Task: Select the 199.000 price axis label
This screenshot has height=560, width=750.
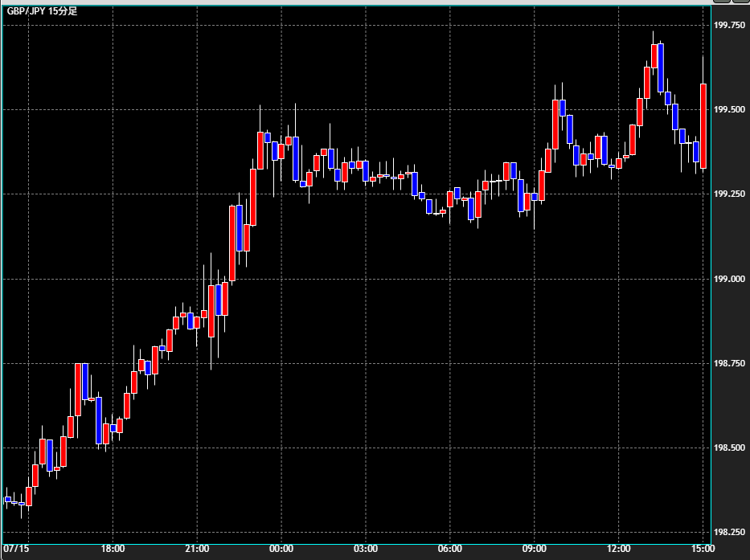Action: click(729, 279)
